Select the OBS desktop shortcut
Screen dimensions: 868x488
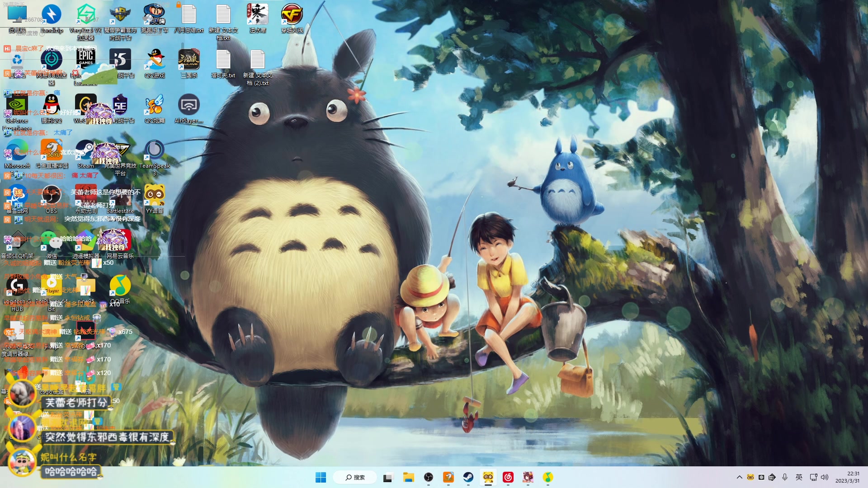coord(52,199)
